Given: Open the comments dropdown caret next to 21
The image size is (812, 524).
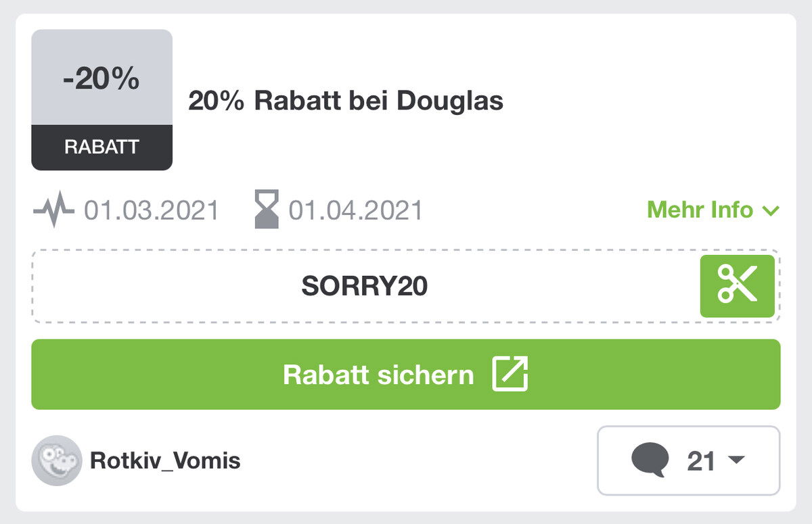Looking at the screenshot, I should [x=736, y=460].
